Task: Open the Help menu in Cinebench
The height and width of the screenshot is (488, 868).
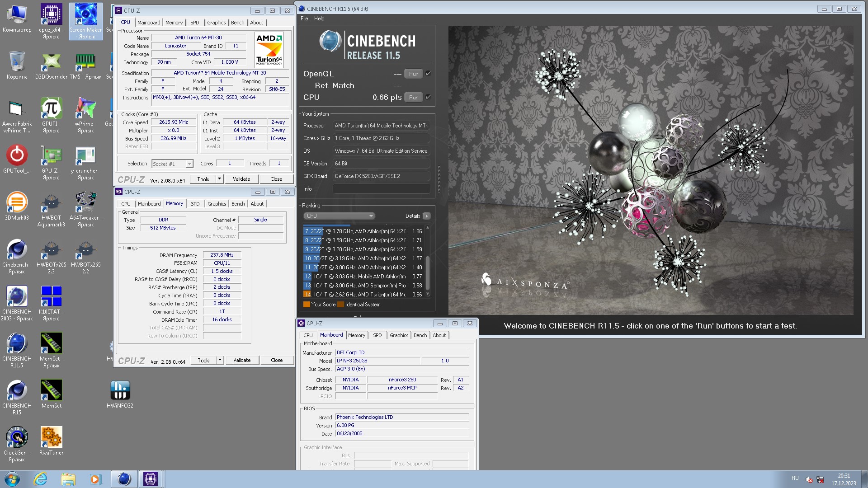Action: pyautogui.click(x=319, y=19)
